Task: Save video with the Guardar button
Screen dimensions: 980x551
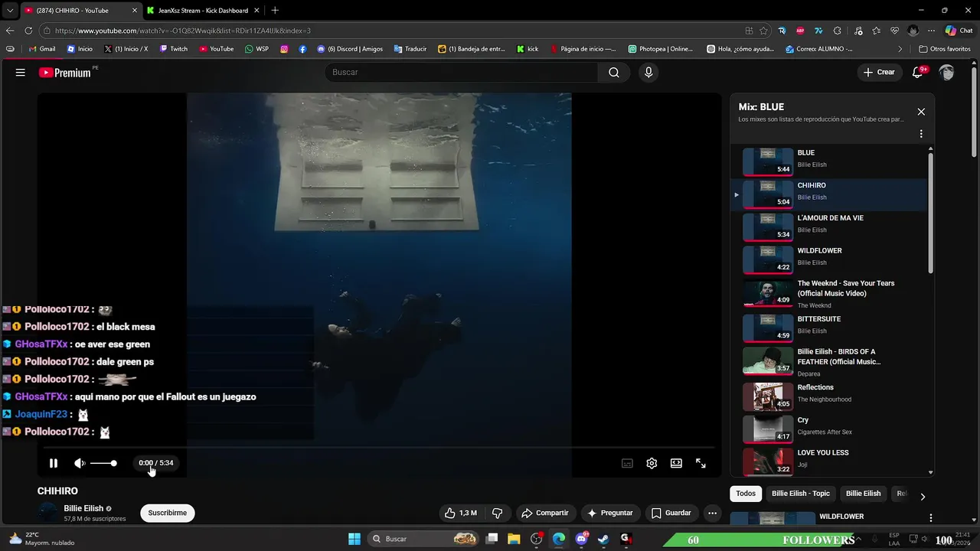Action: (671, 513)
